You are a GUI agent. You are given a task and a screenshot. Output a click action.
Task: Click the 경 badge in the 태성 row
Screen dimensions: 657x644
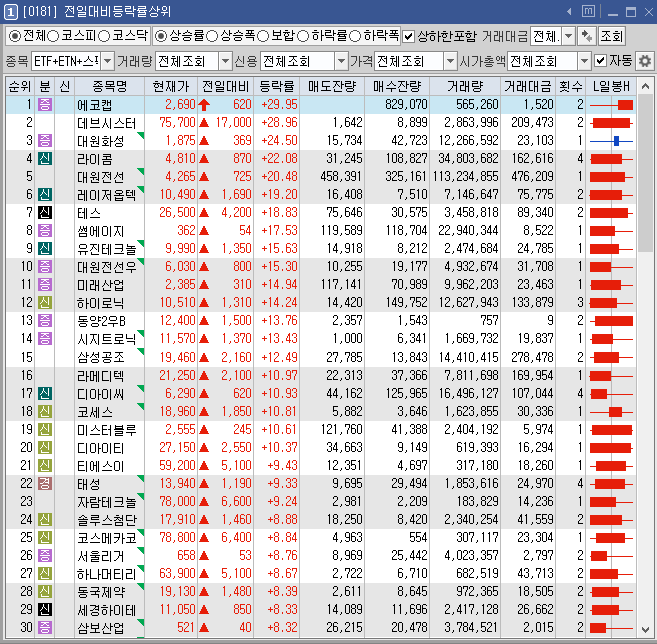(x=45, y=483)
